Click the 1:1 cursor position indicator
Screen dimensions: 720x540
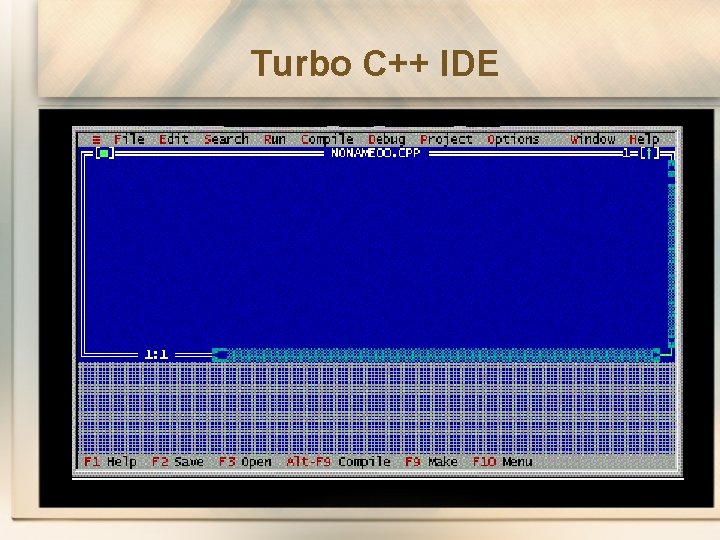(156, 354)
